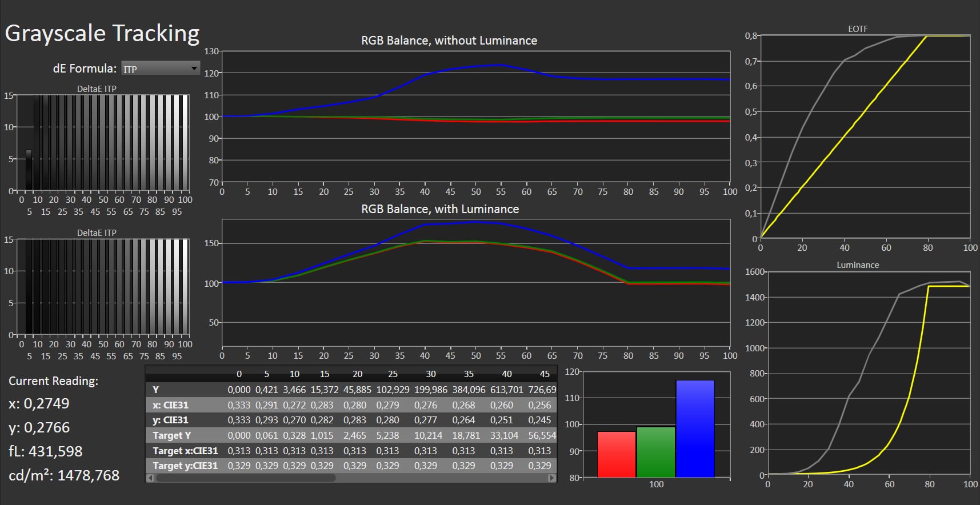The image size is (980, 505).
Task: Click the Y value 199,986 cell
Action: point(431,390)
